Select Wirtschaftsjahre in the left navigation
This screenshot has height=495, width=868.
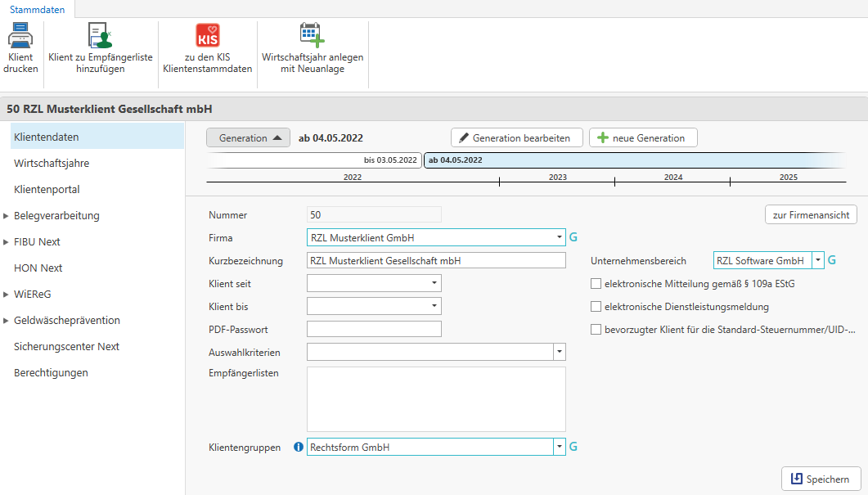click(52, 163)
